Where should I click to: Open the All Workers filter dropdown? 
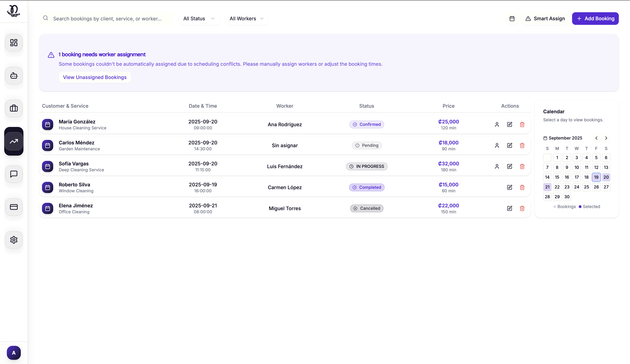[247, 18]
